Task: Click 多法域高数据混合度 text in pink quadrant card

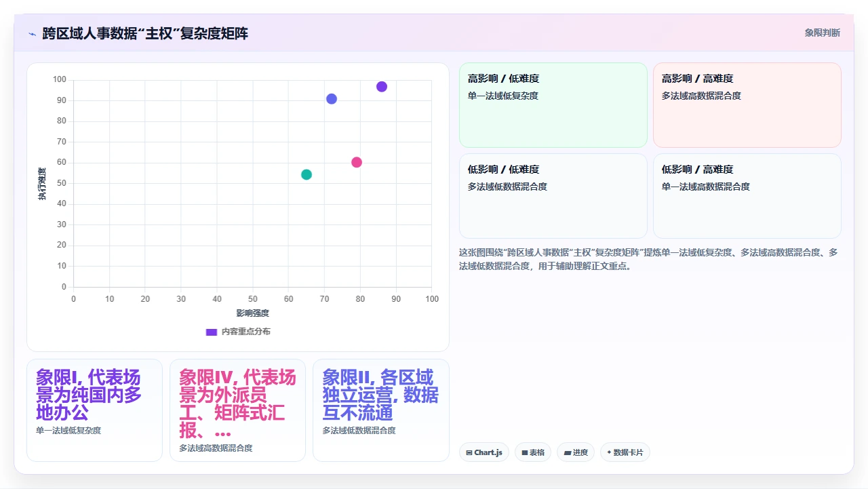Action: pyautogui.click(x=701, y=96)
